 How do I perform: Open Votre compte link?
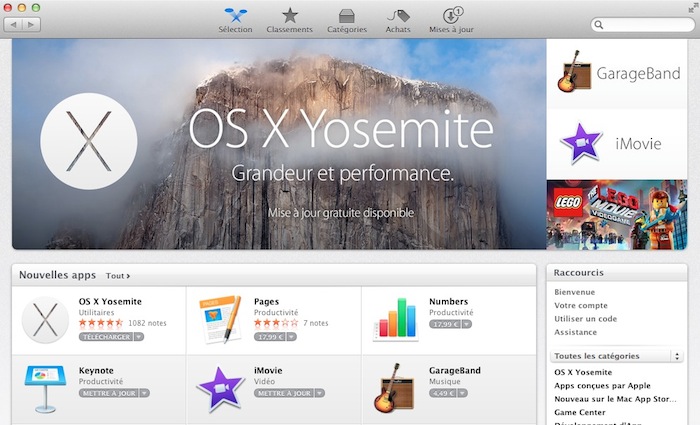(581, 305)
